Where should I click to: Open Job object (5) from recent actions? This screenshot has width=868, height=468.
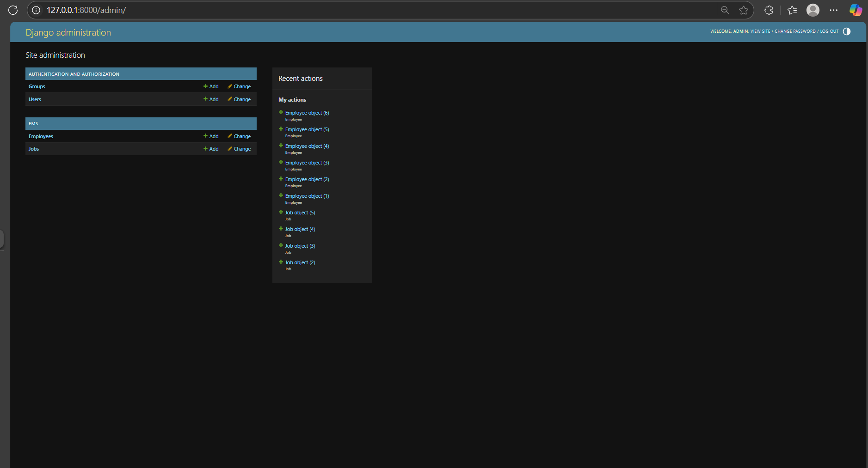click(x=300, y=213)
